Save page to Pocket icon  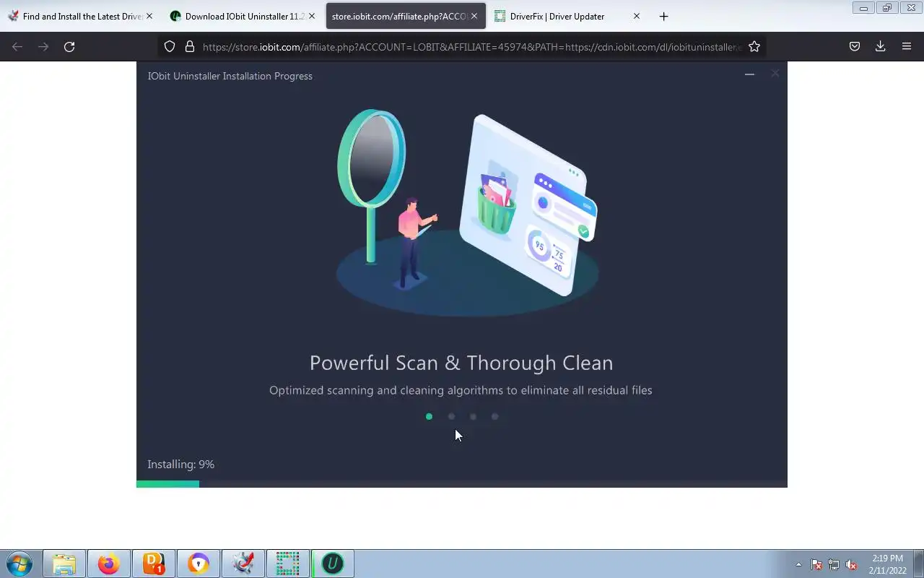click(x=854, y=47)
